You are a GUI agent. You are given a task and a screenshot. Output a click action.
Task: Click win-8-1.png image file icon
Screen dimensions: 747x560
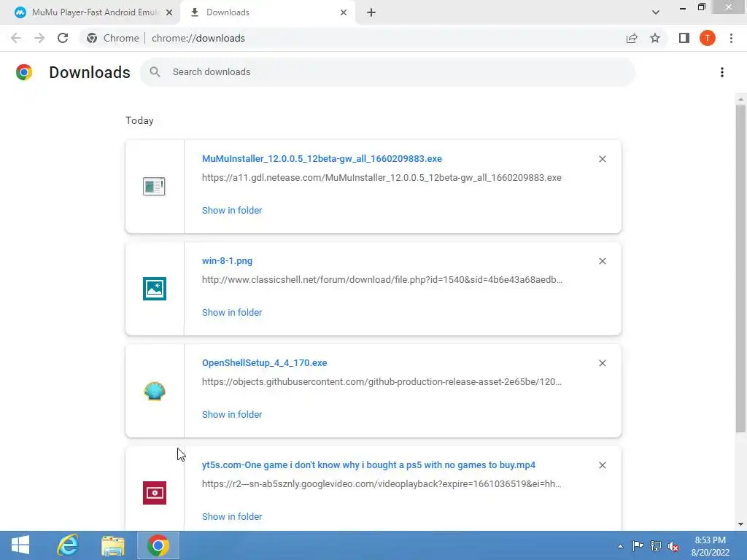[155, 289]
